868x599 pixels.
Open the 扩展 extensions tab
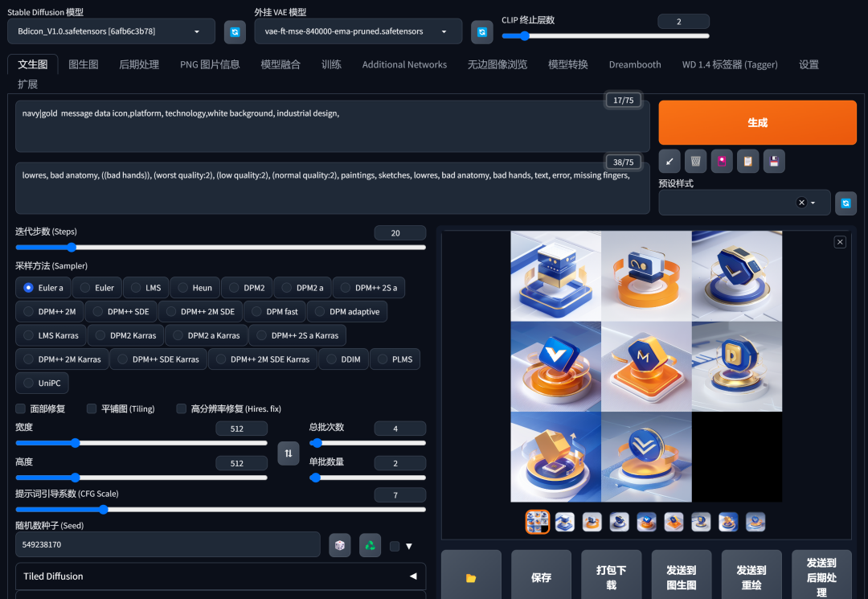27,84
